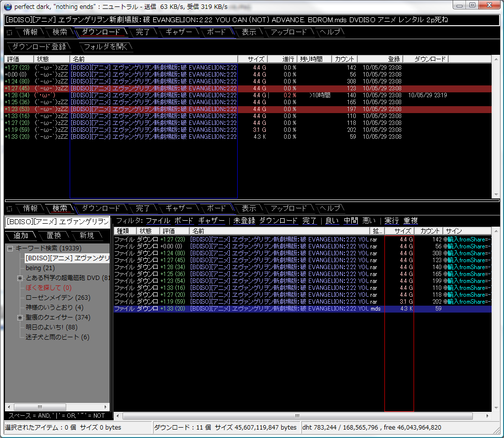Switch to upper 検索 tab

[60, 32]
